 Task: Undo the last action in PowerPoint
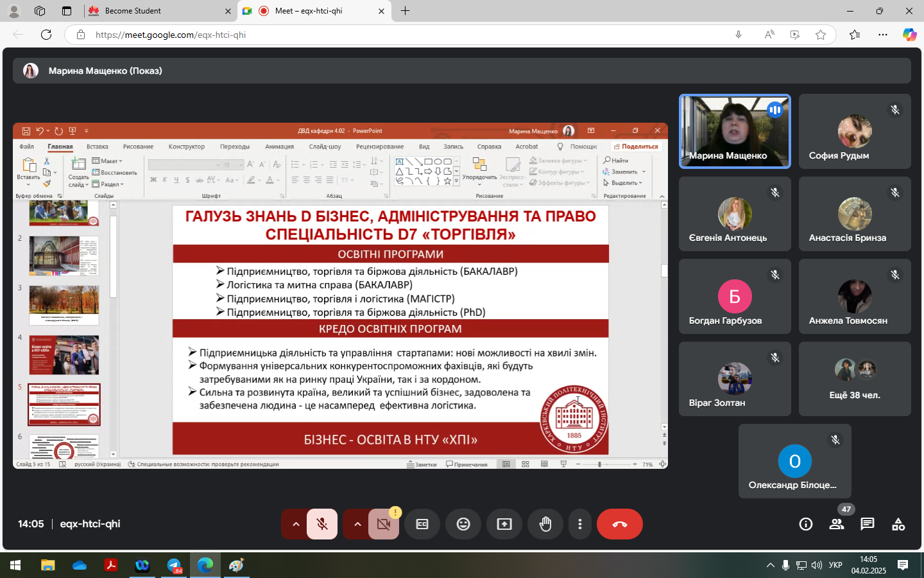click(x=40, y=131)
